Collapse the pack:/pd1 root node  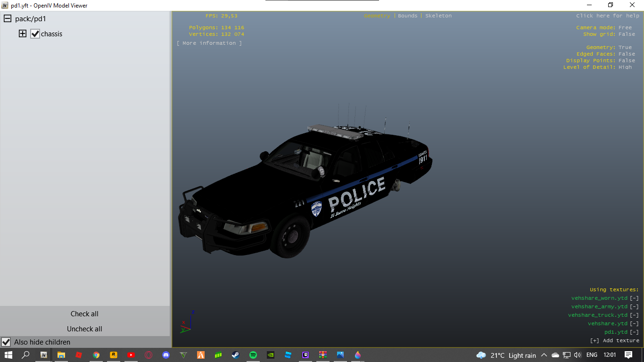[8, 19]
